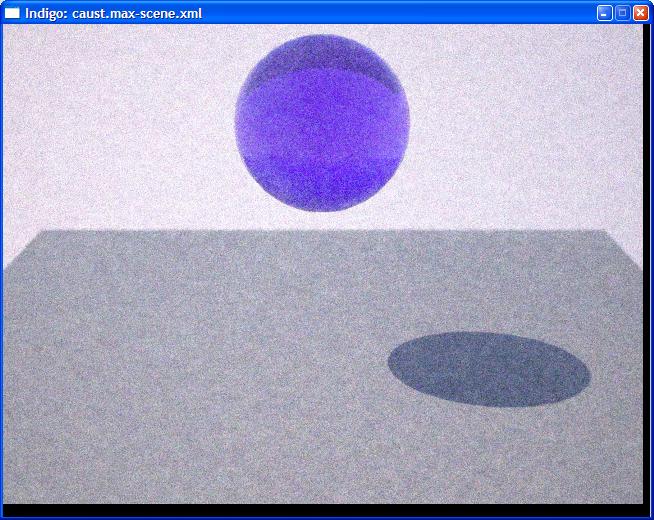Click the center of the purple glass sphere
This screenshot has height=520, width=654.
[x=322, y=123]
